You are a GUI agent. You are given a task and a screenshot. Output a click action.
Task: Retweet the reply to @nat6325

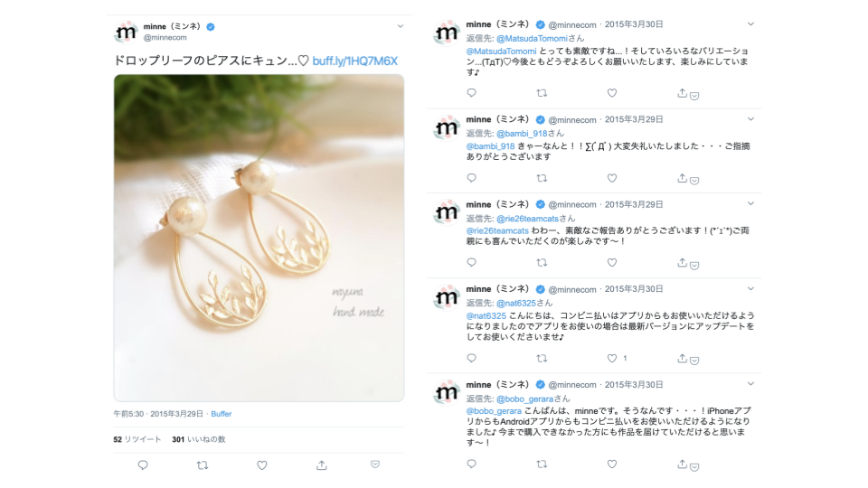click(542, 359)
